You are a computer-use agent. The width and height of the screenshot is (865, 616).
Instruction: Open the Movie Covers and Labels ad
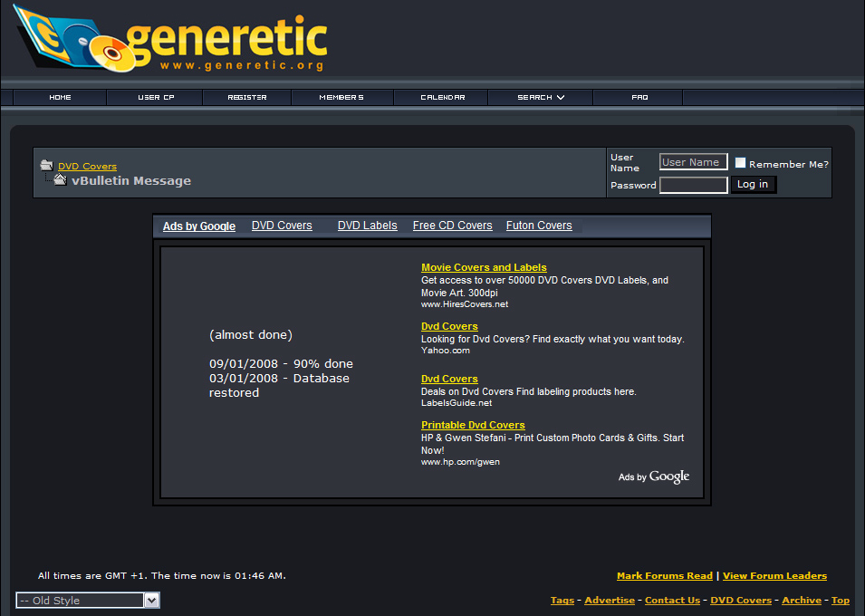(484, 267)
